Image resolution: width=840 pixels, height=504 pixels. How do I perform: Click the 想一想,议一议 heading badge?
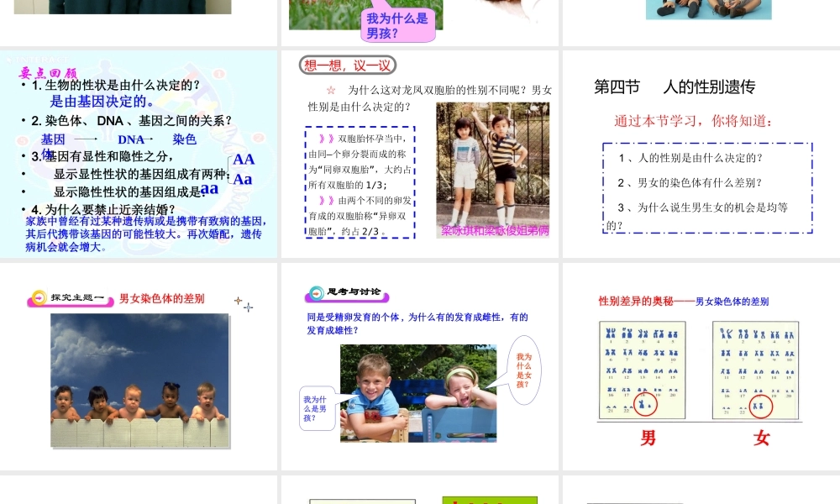tap(347, 66)
